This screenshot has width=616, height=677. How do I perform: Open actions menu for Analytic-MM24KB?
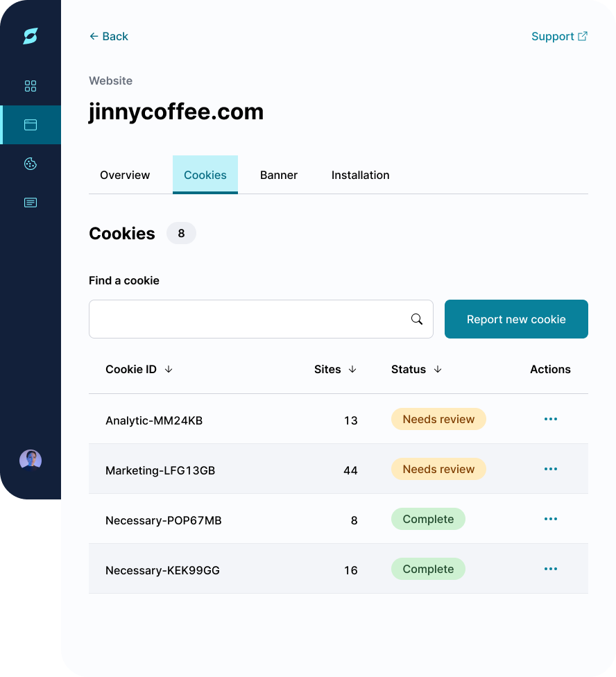pos(550,419)
